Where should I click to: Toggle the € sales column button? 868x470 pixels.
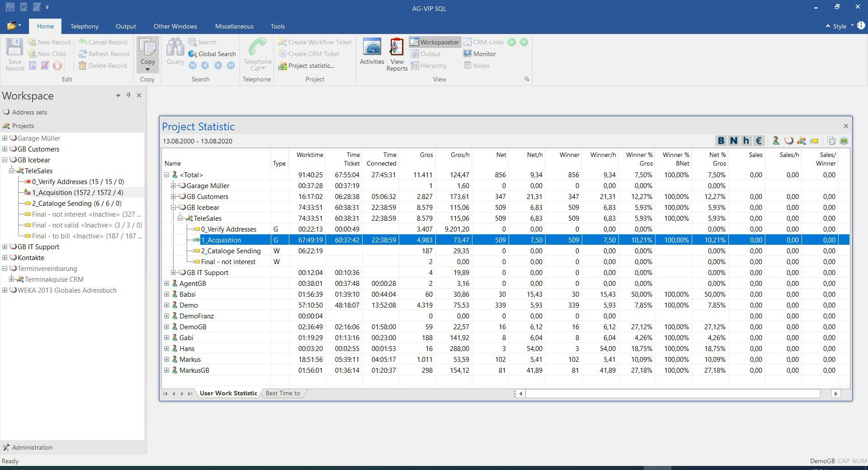pyautogui.click(x=759, y=141)
